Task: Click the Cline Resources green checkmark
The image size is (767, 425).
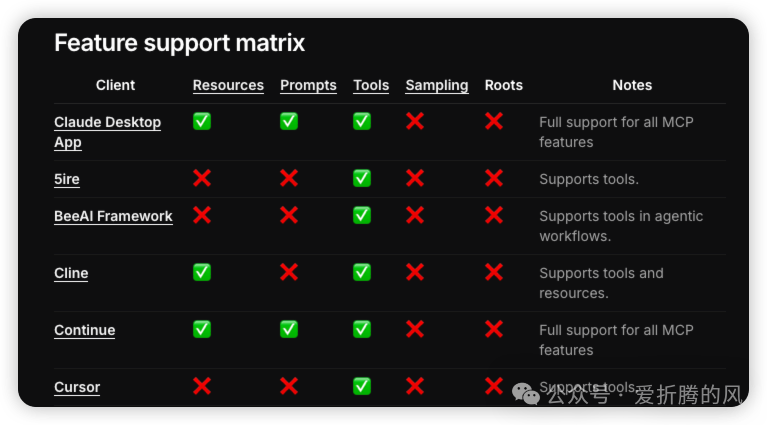Action: 202,272
